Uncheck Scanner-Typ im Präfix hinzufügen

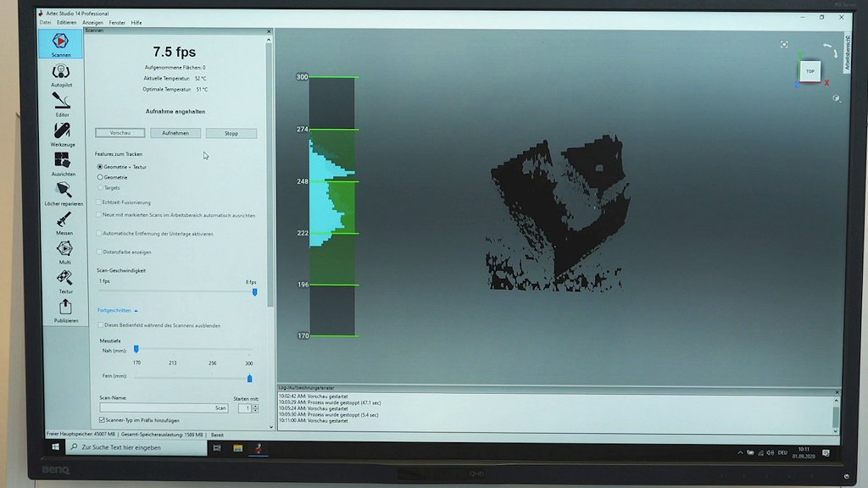tap(102, 419)
